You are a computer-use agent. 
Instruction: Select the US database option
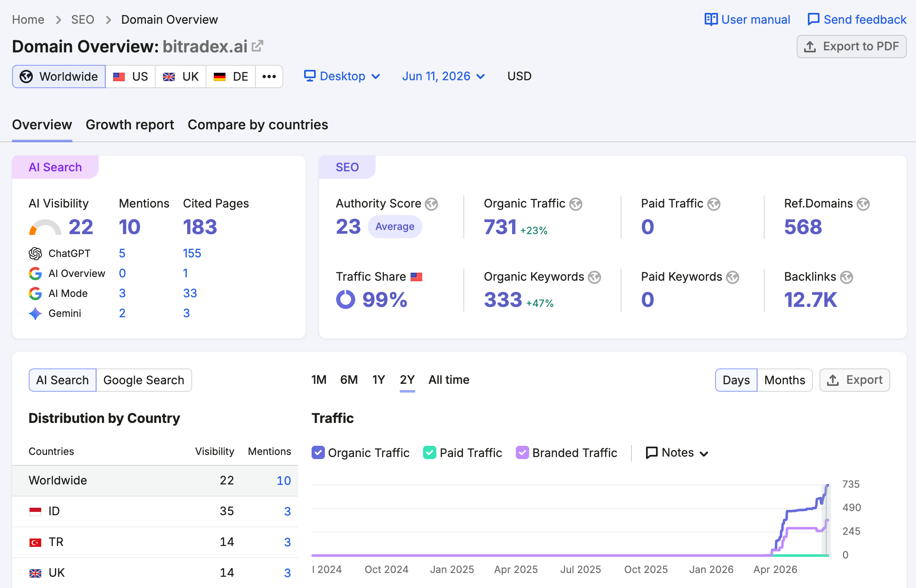[130, 77]
